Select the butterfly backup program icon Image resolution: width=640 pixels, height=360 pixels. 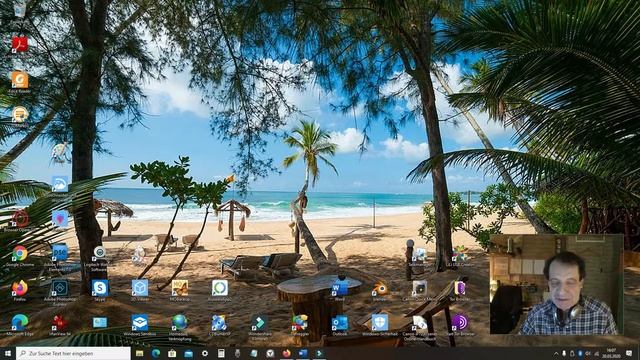click(180, 290)
